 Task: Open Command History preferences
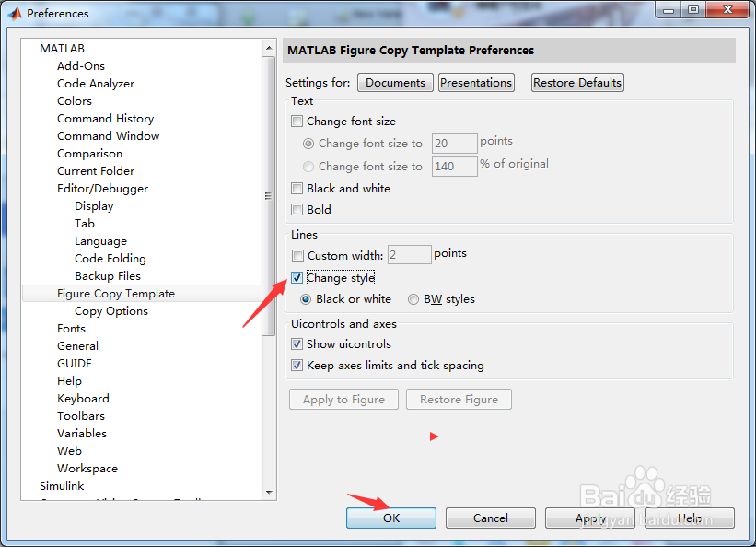point(105,119)
